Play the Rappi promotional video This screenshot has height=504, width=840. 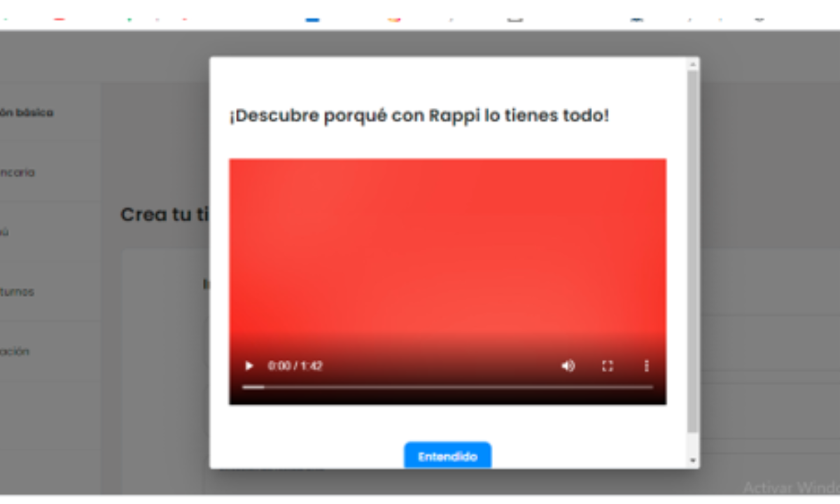point(249,365)
